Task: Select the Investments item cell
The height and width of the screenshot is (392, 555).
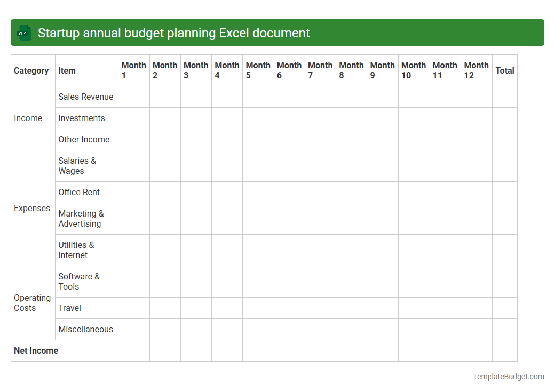Action: click(81, 118)
